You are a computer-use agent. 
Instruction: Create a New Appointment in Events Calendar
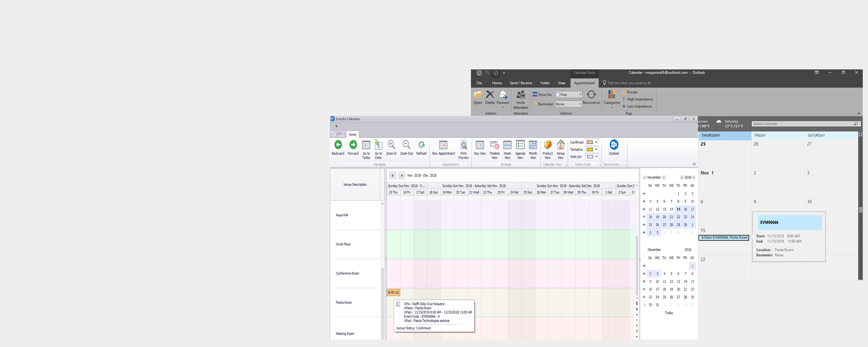click(443, 147)
